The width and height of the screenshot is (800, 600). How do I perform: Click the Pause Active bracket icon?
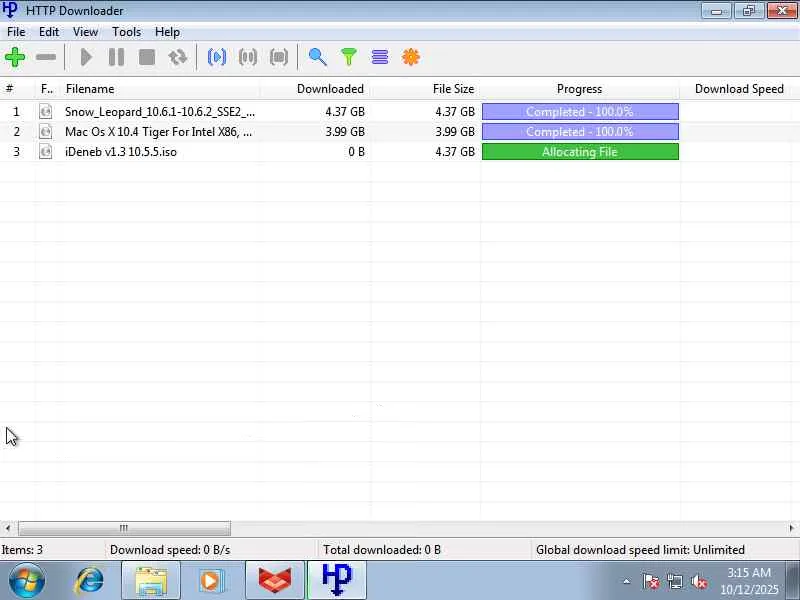(248, 57)
